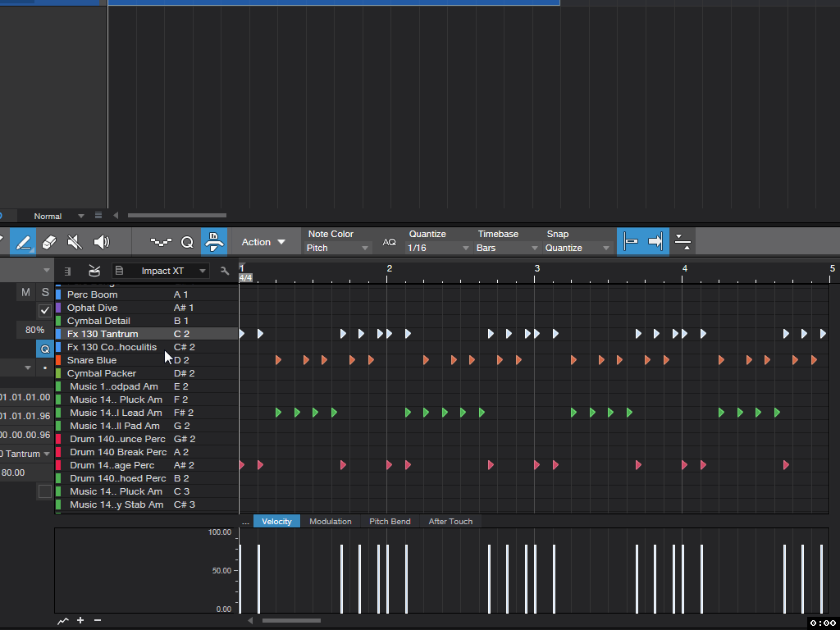Toggle the Autoscroll arrow button
This screenshot has width=840, height=630.
tap(655, 242)
